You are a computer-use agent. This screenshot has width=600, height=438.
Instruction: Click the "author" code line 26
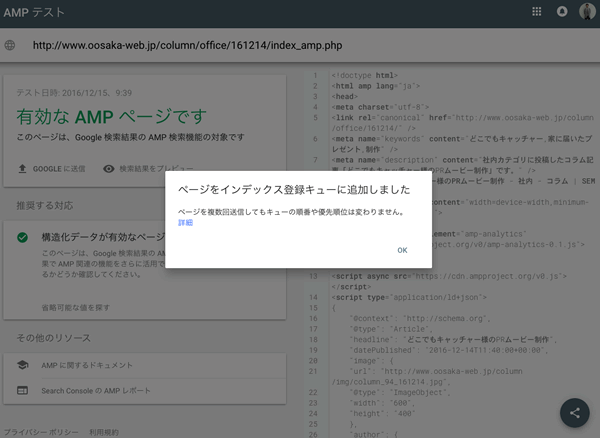coord(373,434)
